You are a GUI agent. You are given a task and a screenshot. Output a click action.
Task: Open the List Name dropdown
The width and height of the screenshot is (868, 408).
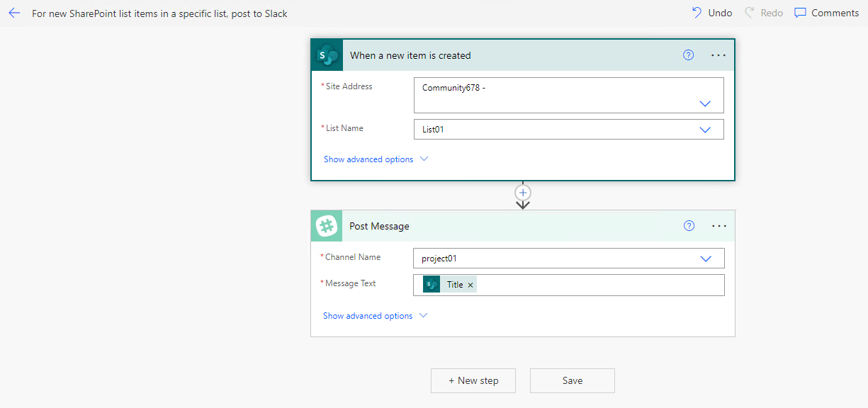705,129
